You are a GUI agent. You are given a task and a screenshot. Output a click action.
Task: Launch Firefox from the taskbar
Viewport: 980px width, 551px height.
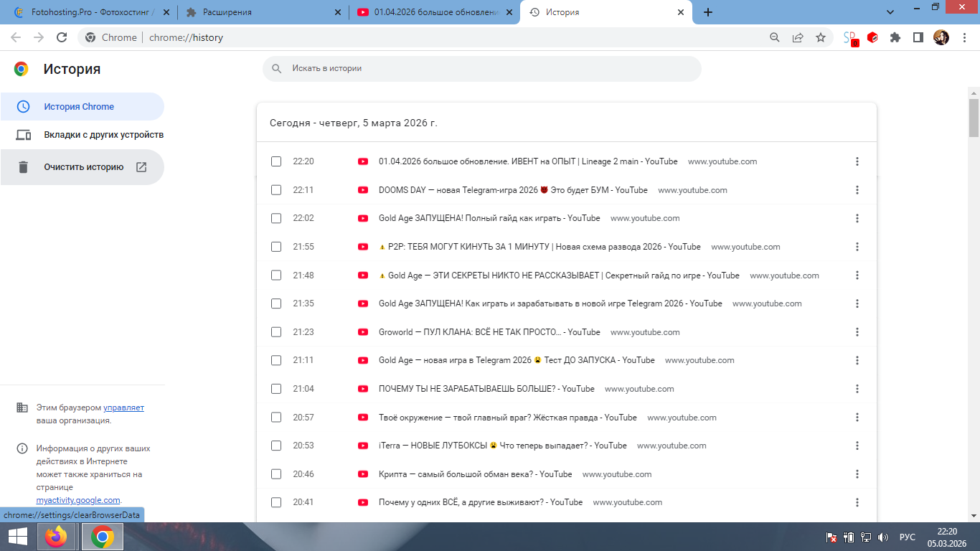(55, 537)
